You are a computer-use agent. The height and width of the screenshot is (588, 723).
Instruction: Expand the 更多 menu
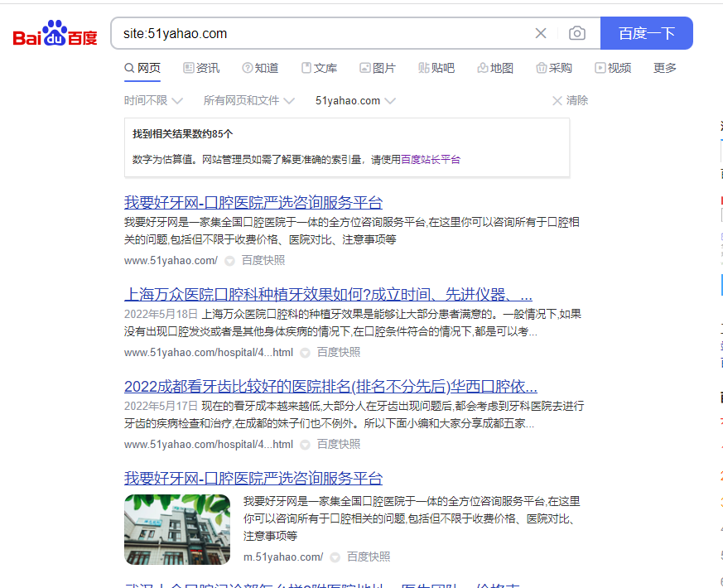[x=664, y=68]
